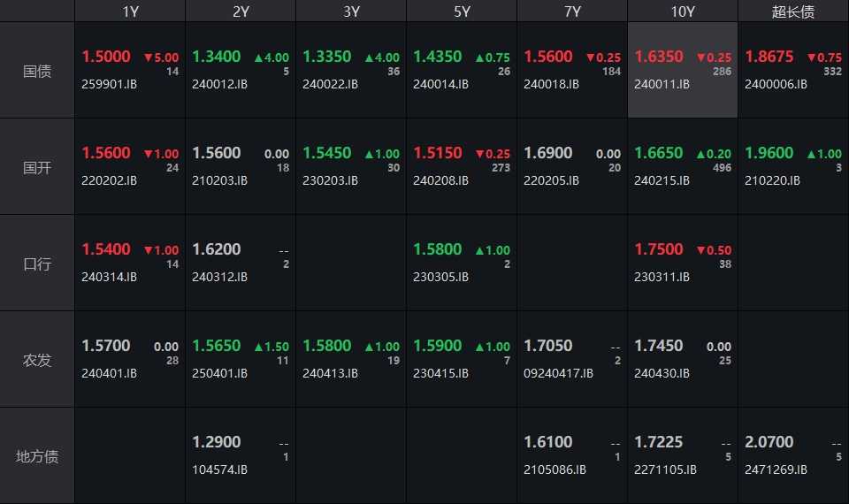Open bond code 2400006.IB

pyautogui.click(x=776, y=85)
